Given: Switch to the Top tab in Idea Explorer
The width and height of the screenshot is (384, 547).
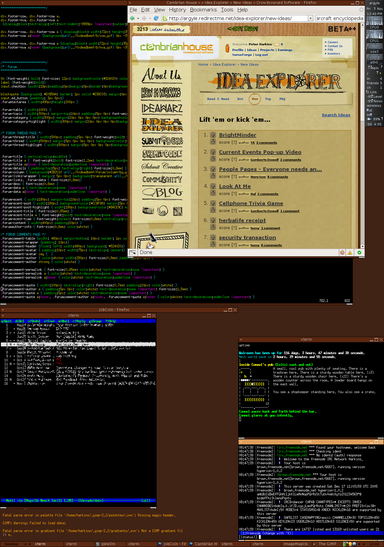Looking at the screenshot, I should coord(268,99).
